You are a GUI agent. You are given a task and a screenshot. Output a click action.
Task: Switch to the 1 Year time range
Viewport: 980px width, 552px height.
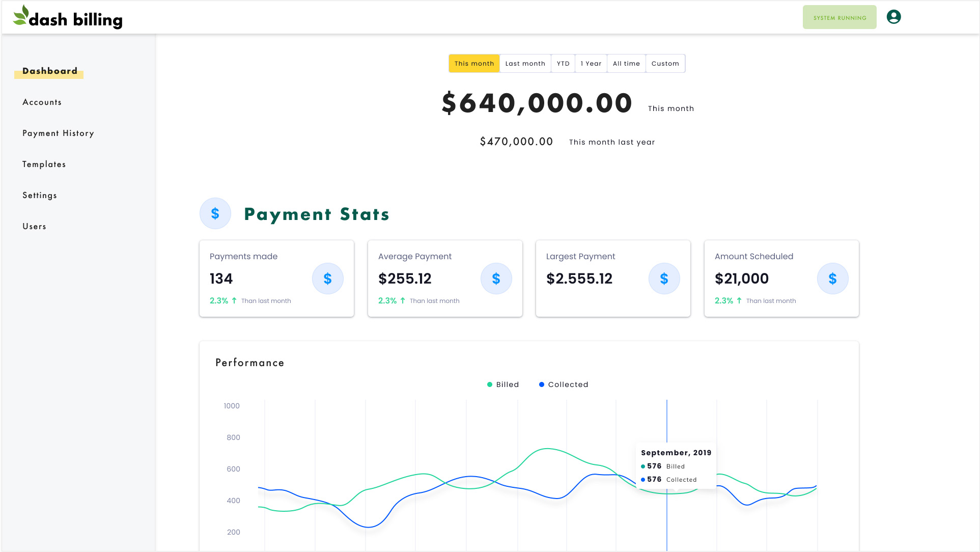coord(591,63)
